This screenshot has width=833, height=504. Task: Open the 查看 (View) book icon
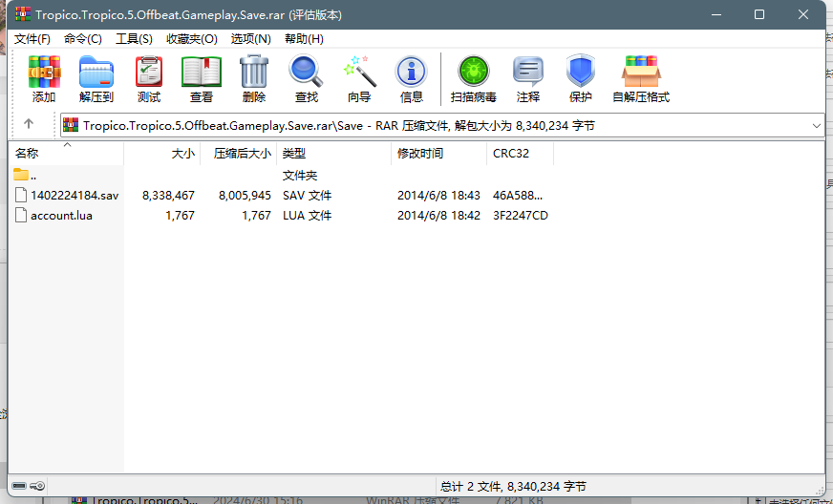click(202, 72)
